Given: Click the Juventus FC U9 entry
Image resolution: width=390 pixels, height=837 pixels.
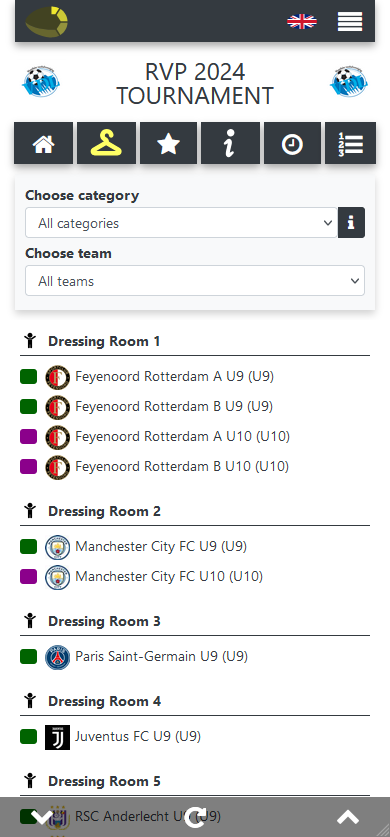Looking at the screenshot, I should click(138, 737).
